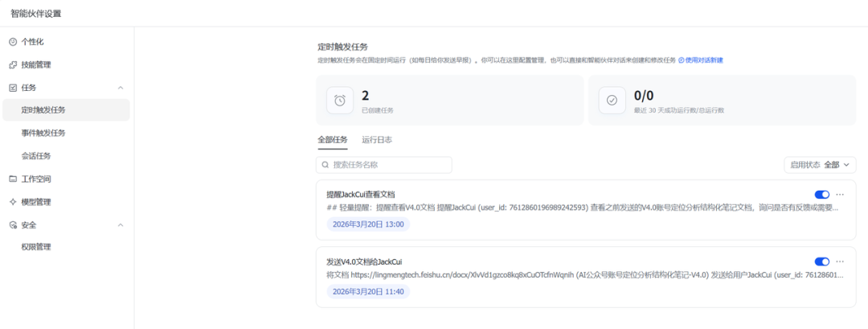868x329 pixels.
Task: Click the 2026年3月20日 11:40 time tag
Action: [368, 291]
